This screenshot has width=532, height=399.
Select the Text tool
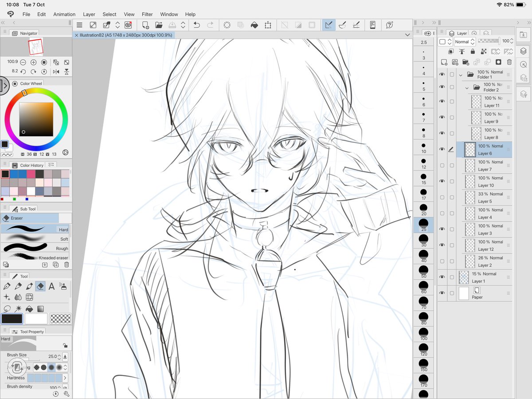(x=51, y=286)
